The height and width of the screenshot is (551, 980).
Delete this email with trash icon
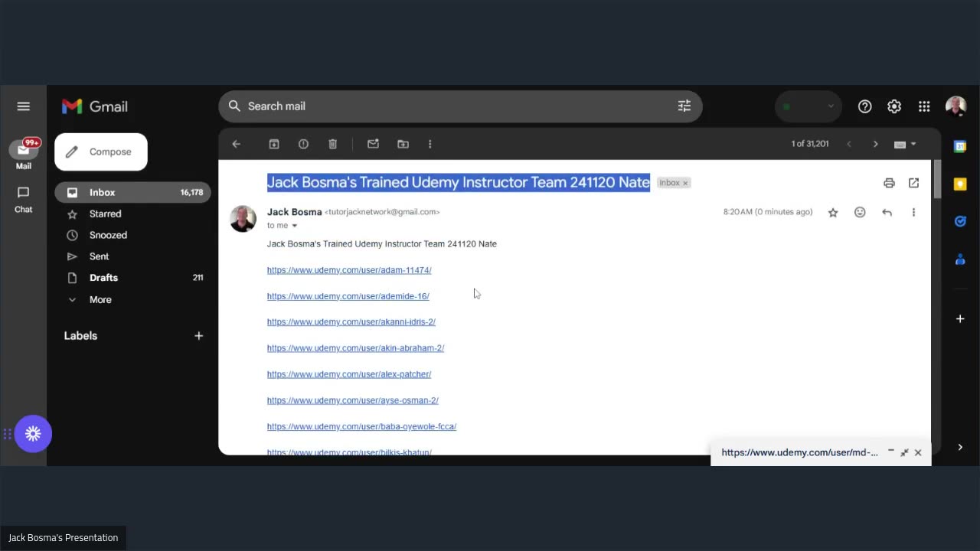(x=333, y=144)
